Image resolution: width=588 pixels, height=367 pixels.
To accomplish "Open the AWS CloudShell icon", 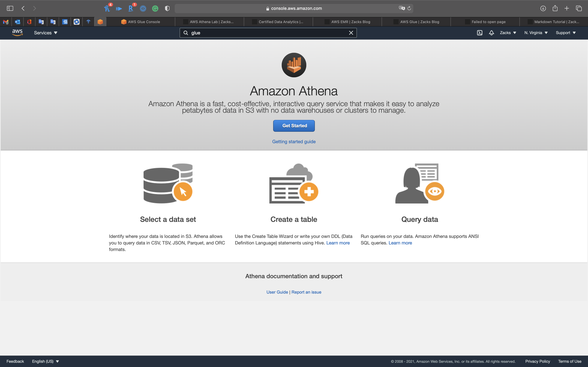I will tap(479, 33).
